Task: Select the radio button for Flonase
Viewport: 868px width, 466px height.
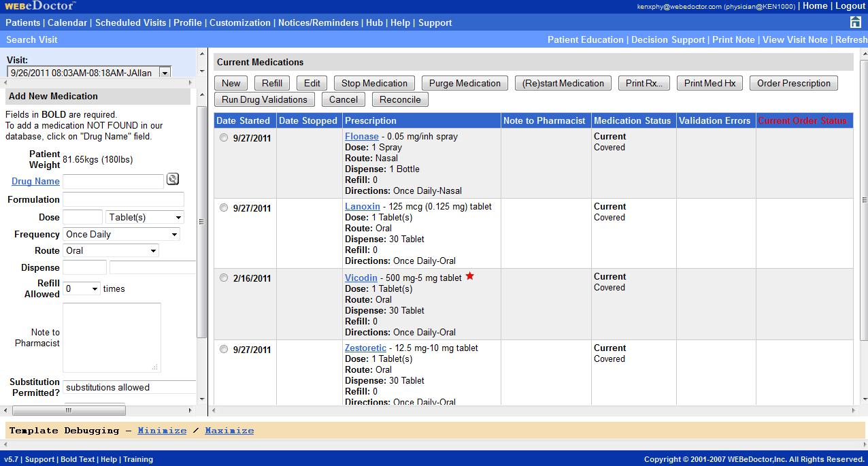Action: 224,137
